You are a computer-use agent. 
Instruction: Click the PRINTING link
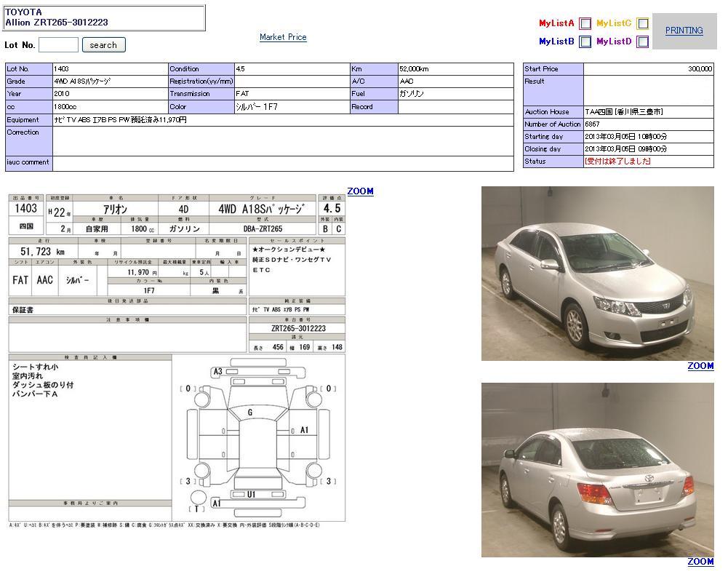[x=684, y=31]
